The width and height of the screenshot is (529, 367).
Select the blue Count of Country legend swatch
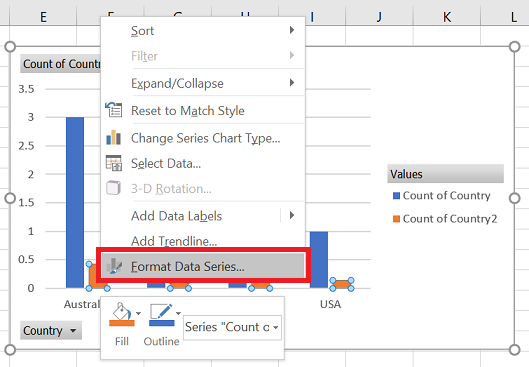point(396,196)
